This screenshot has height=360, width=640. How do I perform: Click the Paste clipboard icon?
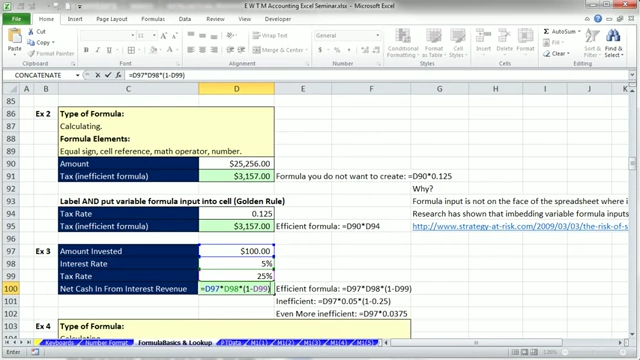click(x=15, y=37)
